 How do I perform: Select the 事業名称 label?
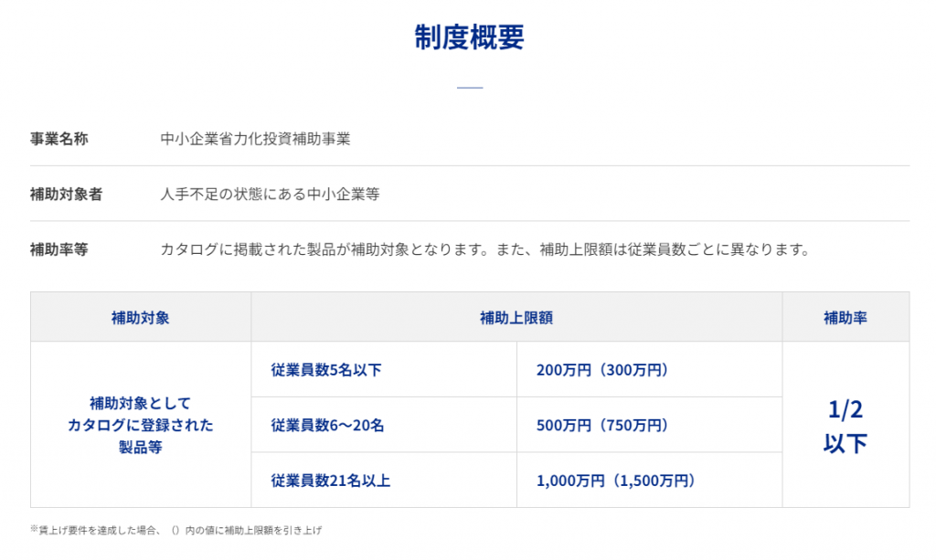[59, 139]
